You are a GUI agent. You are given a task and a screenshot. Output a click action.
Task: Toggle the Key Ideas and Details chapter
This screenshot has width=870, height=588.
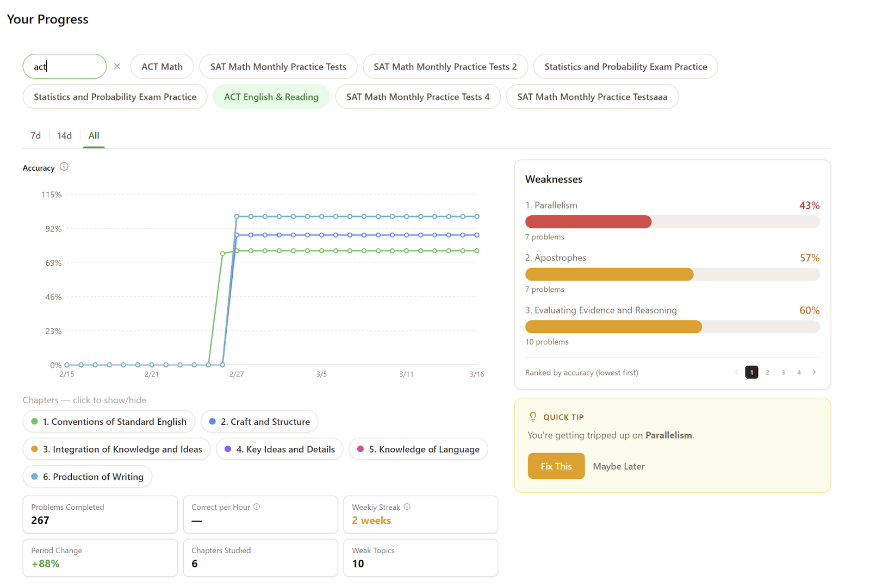tap(279, 449)
